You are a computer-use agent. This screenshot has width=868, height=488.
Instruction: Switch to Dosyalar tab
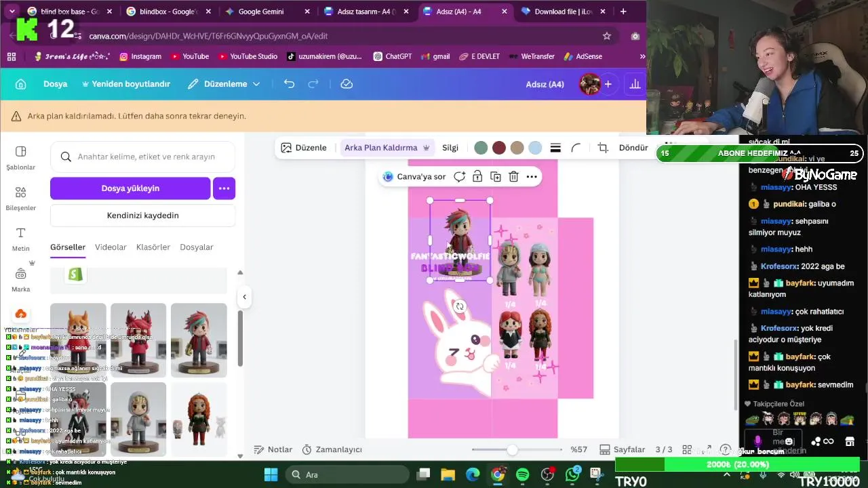197,247
